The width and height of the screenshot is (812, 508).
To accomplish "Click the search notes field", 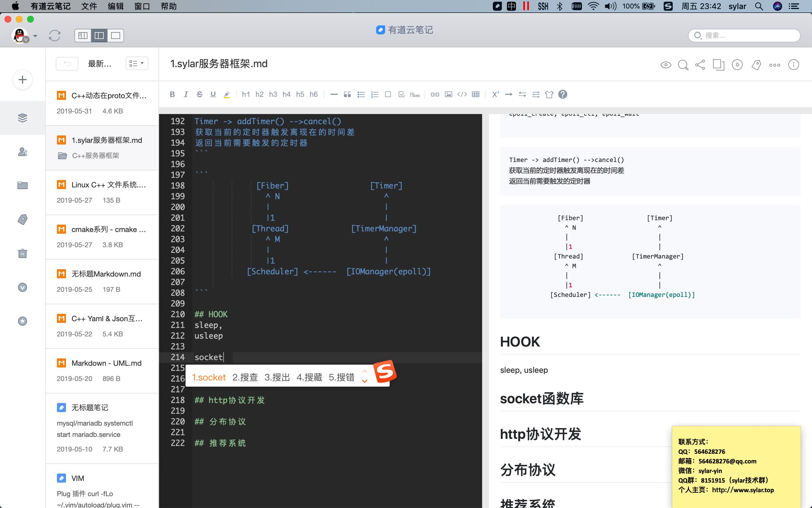I will [744, 36].
